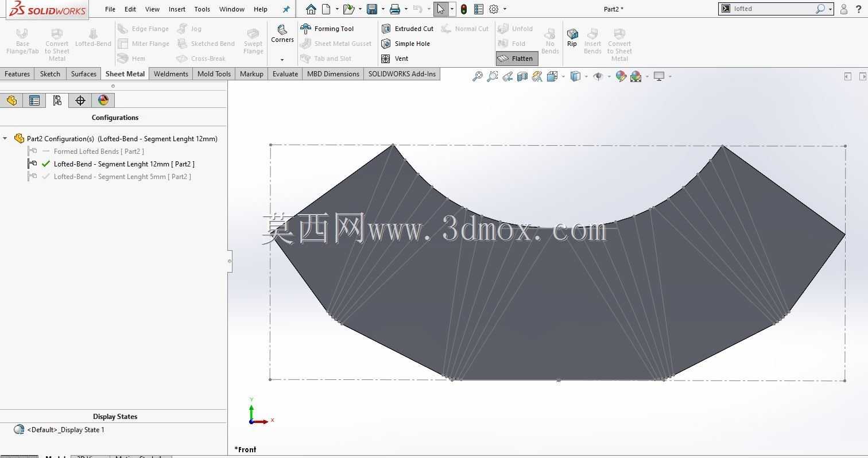Image resolution: width=868 pixels, height=458 pixels.
Task: Toggle the Flatten button
Action: (x=517, y=59)
